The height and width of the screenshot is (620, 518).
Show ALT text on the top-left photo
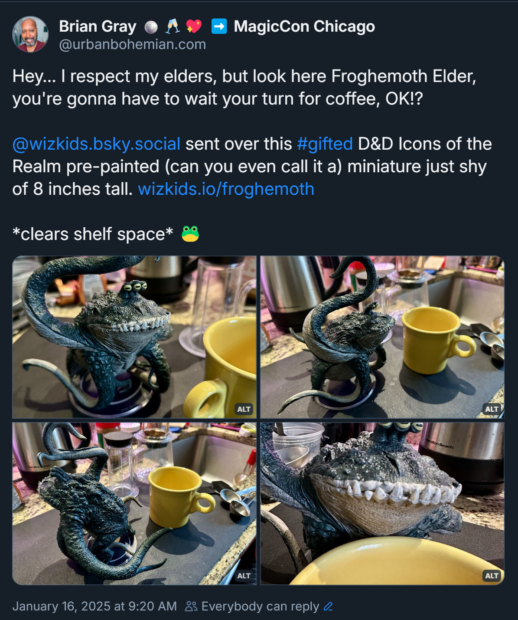pyautogui.click(x=244, y=409)
